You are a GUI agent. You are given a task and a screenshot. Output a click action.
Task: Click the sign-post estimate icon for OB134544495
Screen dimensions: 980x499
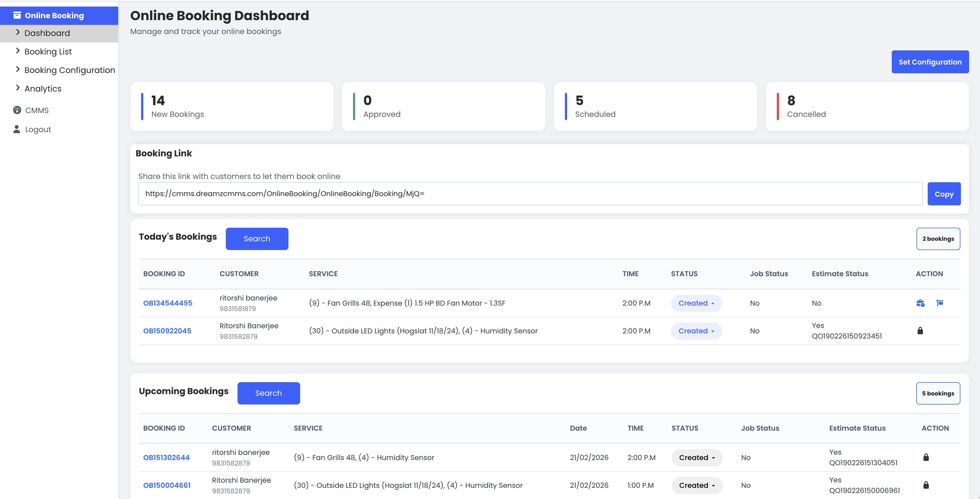(939, 303)
